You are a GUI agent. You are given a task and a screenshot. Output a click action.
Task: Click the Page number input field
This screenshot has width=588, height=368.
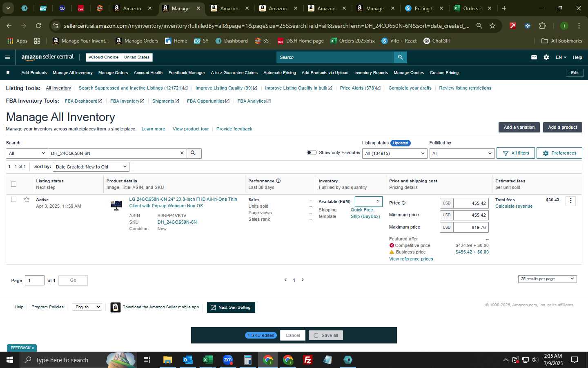35,280
